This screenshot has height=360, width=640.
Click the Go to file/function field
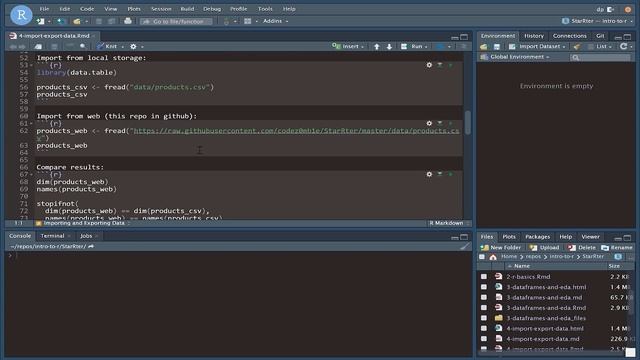click(x=176, y=21)
